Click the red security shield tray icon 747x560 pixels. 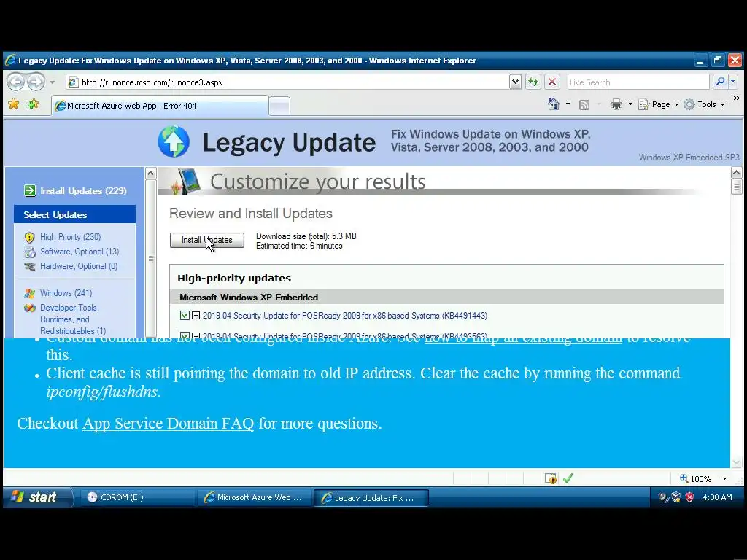pos(689,497)
